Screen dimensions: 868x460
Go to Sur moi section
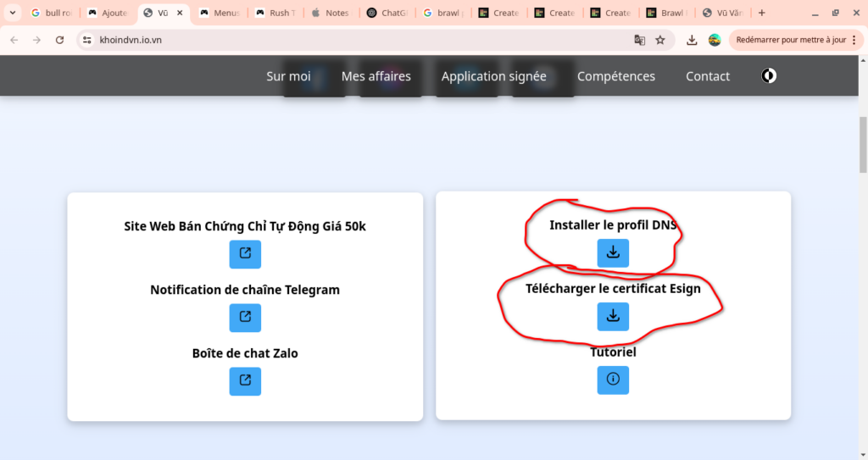(288, 76)
